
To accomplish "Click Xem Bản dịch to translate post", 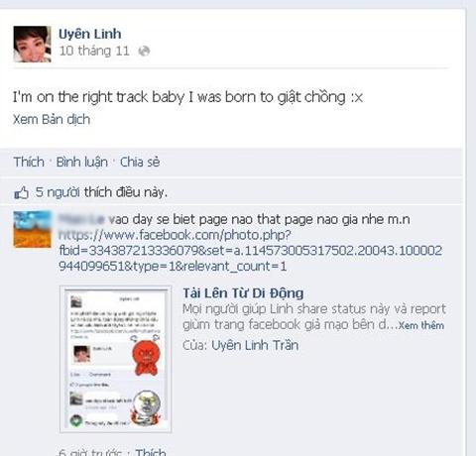I will click(52, 119).
